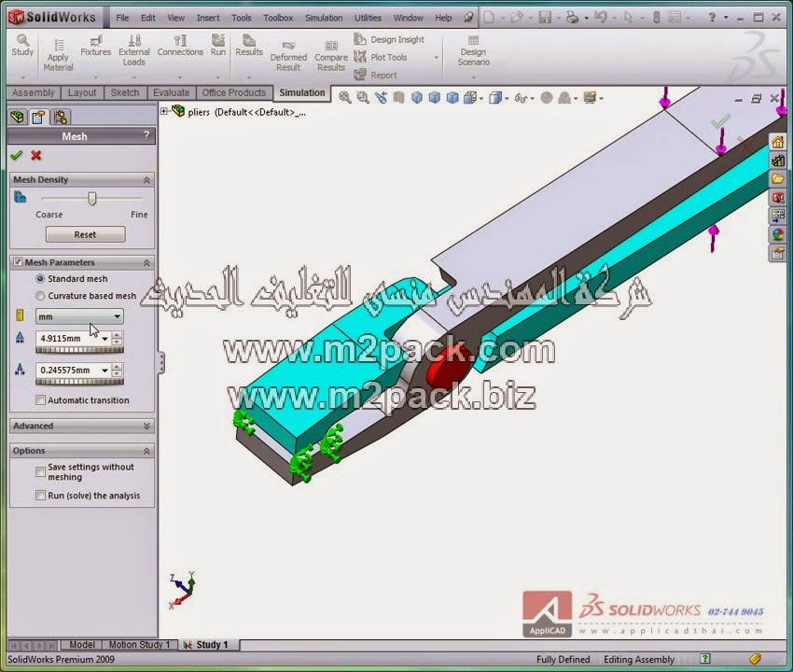Open the FeatureManager design tree tab
Image resolution: width=793 pixels, height=672 pixels.
point(18,118)
